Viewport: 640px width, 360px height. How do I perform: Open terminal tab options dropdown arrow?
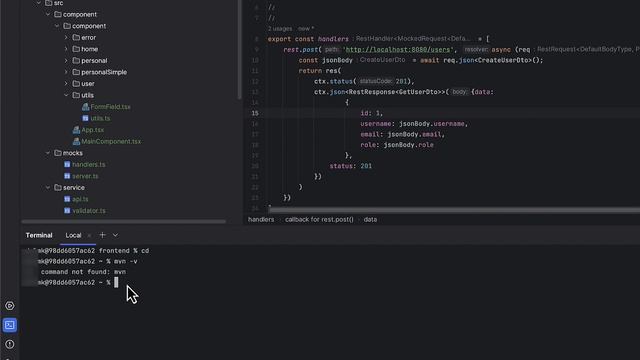tap(116, 235)
